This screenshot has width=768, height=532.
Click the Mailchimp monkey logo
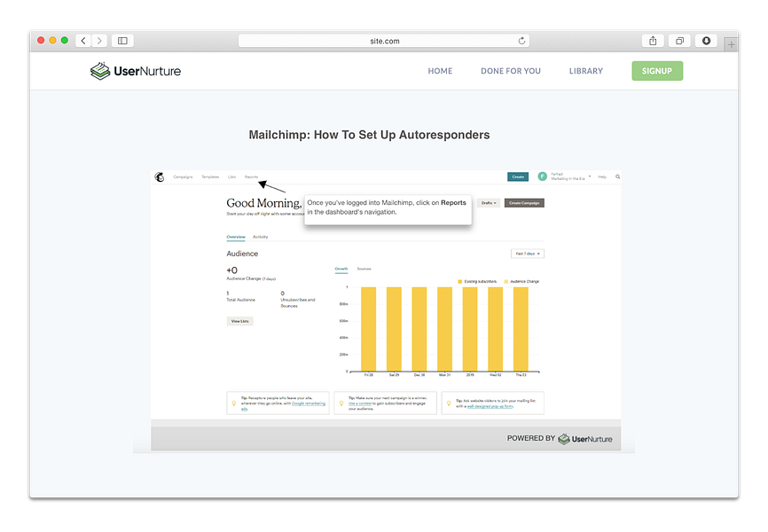click(159, 176)
